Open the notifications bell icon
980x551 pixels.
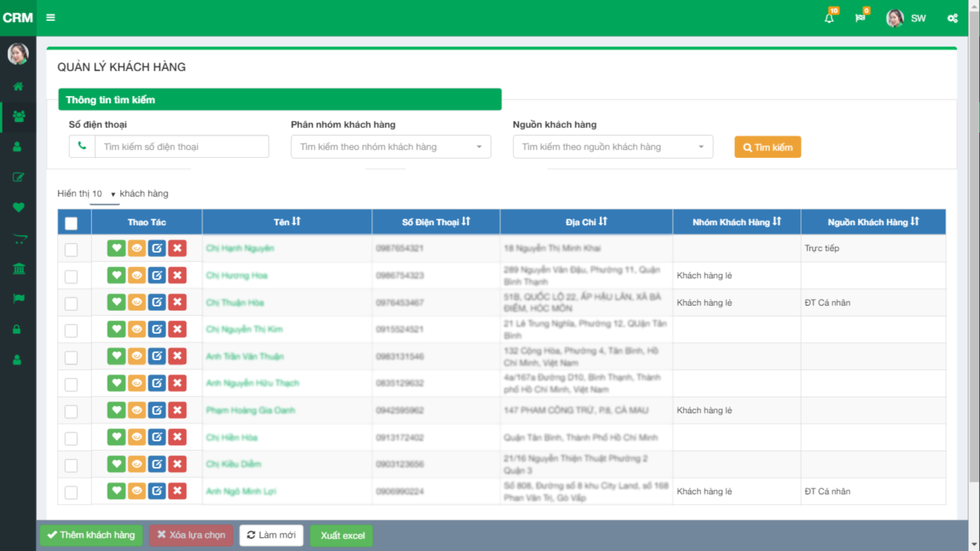(x=829, y=18)
